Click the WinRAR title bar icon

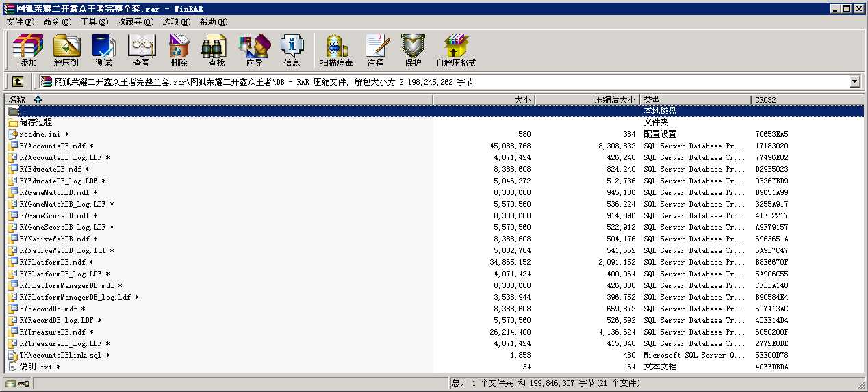(8, 8)
